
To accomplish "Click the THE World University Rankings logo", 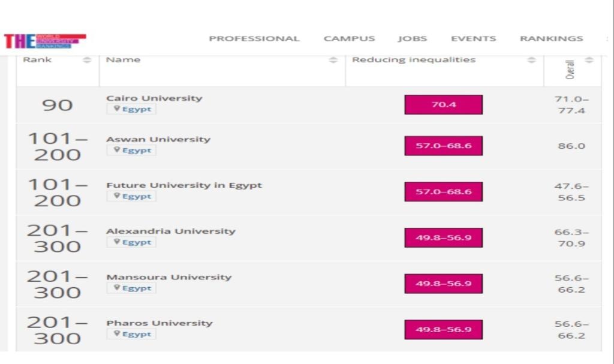I will tap(45, 41).
